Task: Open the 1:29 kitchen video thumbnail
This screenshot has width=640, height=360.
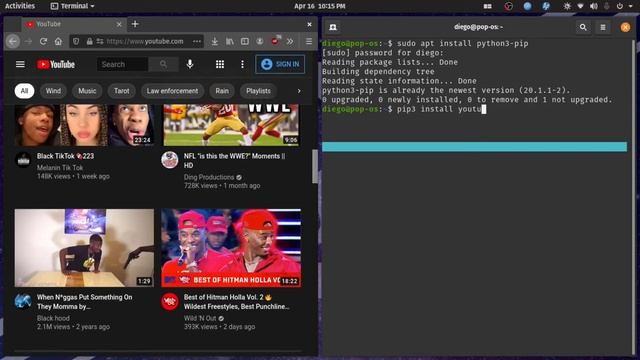Action: [x=84, y=248]
